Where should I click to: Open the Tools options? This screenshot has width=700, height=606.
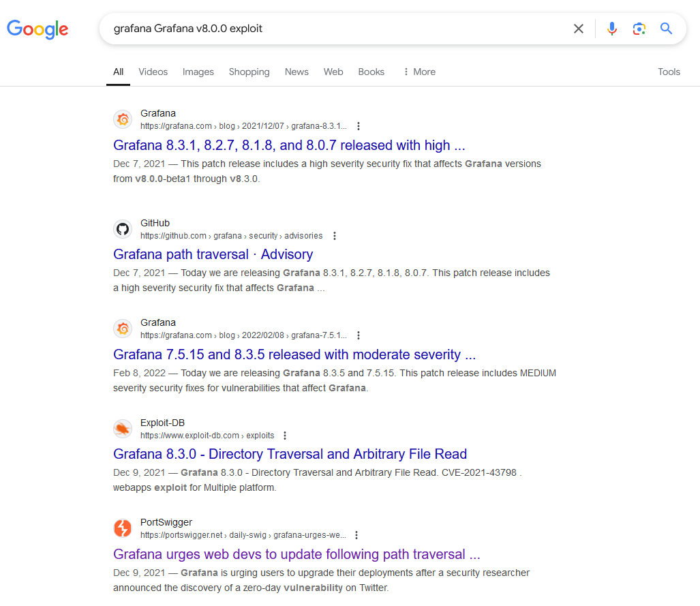(669, 72)
